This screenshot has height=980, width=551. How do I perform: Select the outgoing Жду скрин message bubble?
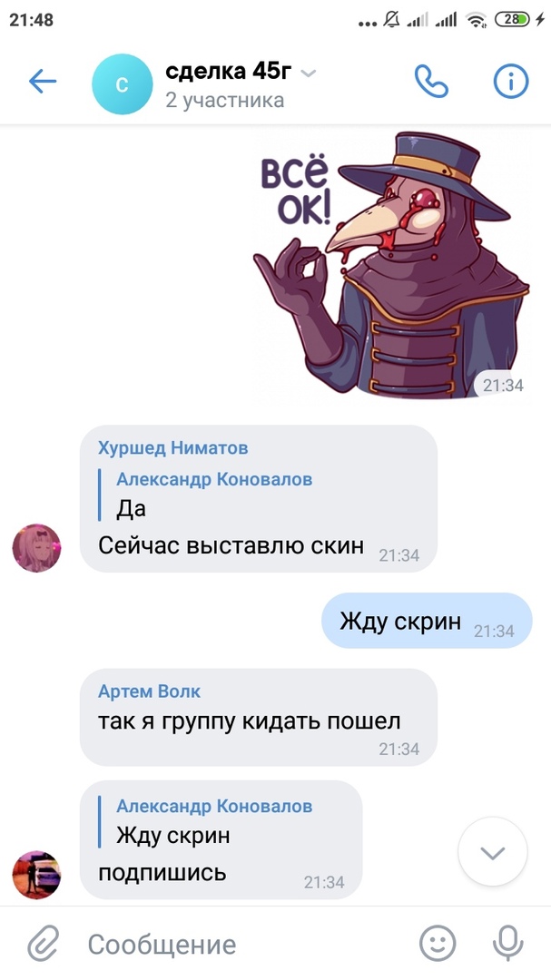[x=427, y=621]
